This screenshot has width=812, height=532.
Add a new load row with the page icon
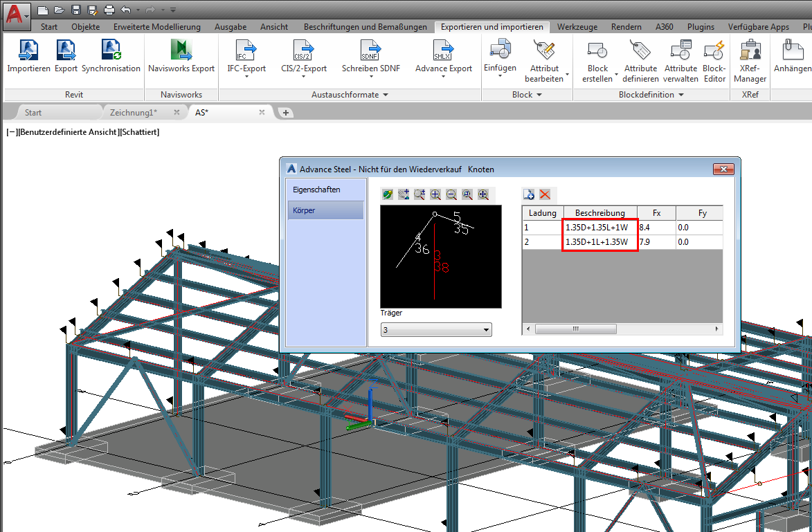pos(529,194)
